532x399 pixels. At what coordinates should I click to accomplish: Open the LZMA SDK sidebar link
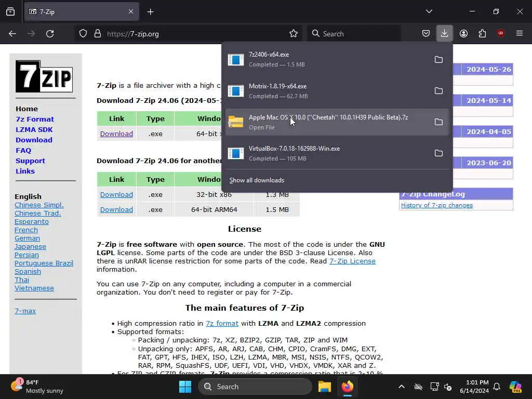pos(34,129)
